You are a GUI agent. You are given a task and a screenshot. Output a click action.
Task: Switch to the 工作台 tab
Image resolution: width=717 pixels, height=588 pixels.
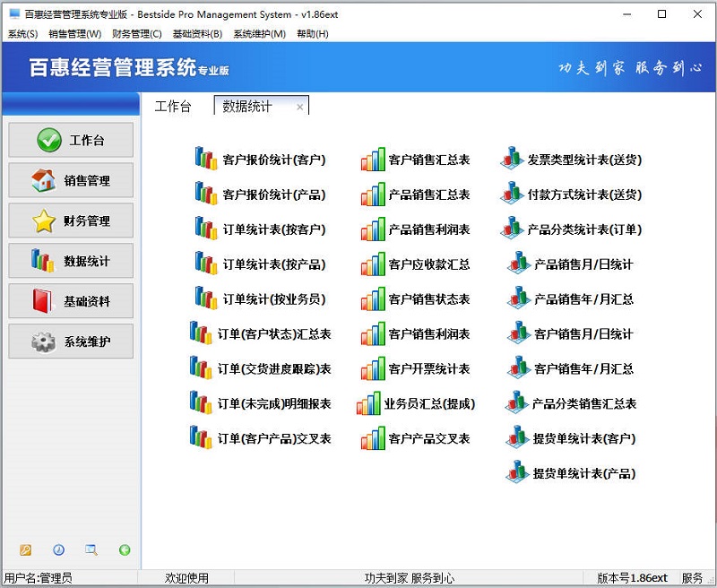(174, 106)
